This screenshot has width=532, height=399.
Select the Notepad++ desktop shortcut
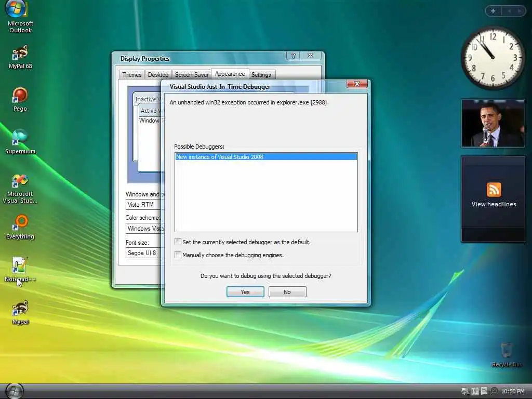pos(20,270)
